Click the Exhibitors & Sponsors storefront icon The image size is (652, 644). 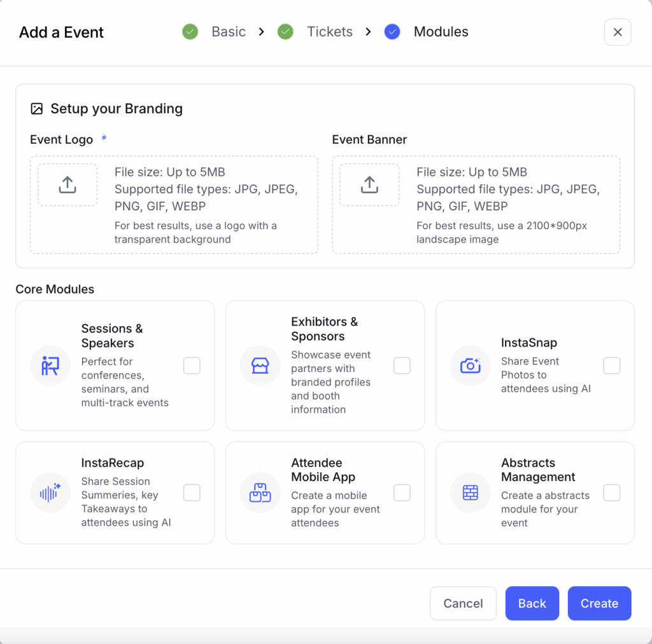click(x=260, y=366)
